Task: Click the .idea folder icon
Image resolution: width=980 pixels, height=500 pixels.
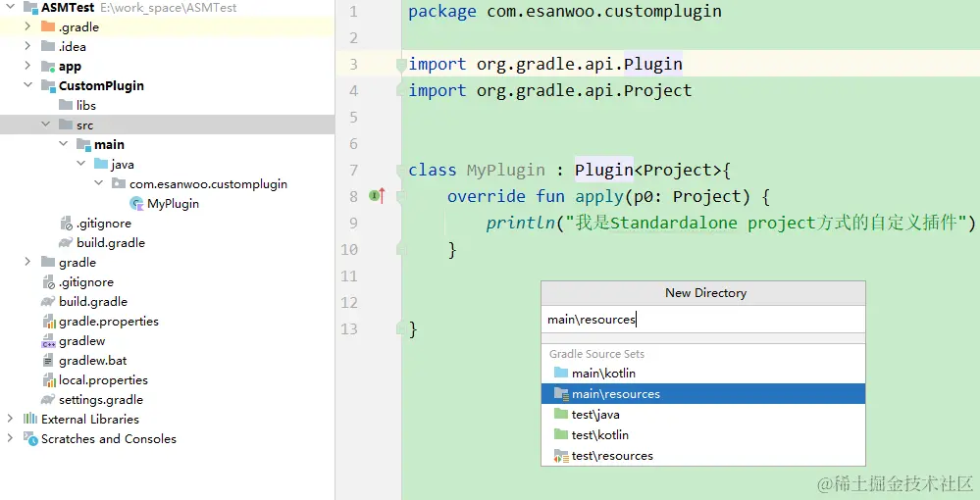Action: [x=48, y=46]
